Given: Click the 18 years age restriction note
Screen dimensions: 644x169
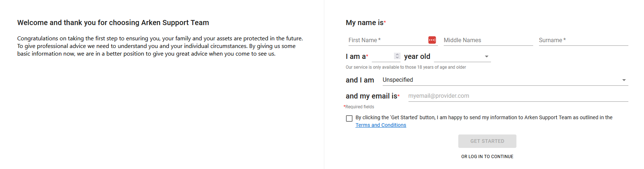Looking at the screenshot, I should pos(406,67).
